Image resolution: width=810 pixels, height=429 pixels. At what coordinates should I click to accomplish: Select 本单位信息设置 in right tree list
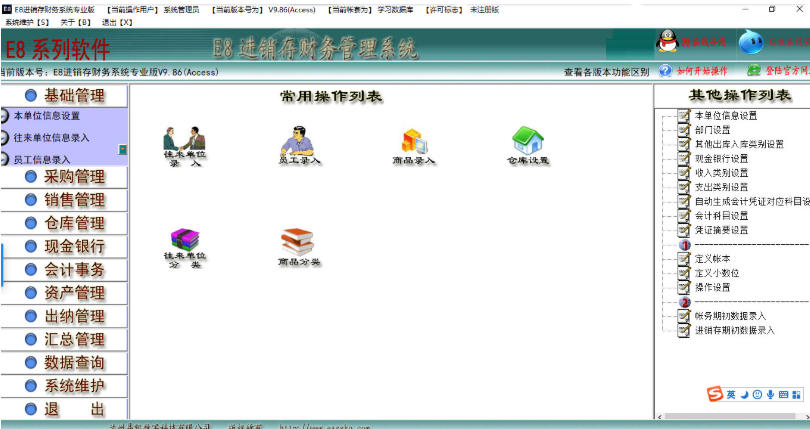click(x=726, y=116)
